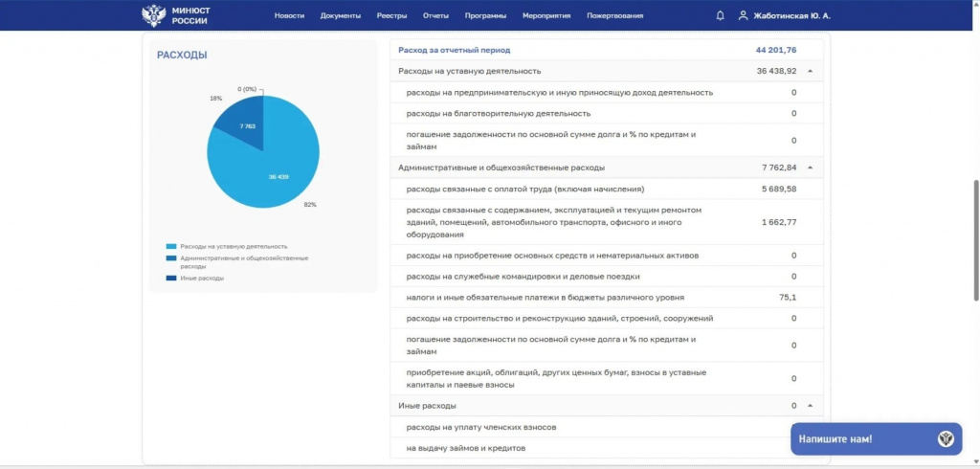Viewport: 980px width, 469px height.
Task: Click value 36 438,92
Action: [x=776, y=71]
